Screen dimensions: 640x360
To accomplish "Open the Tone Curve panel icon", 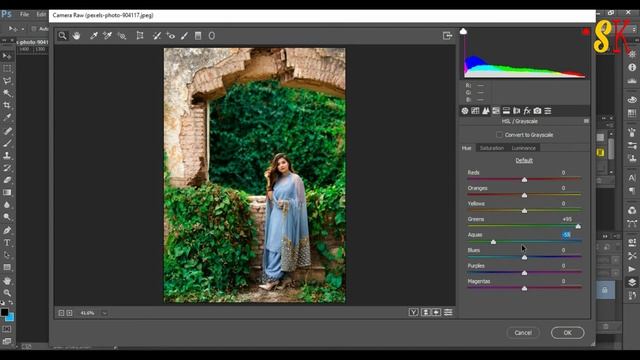I will (x=475, y=111).
